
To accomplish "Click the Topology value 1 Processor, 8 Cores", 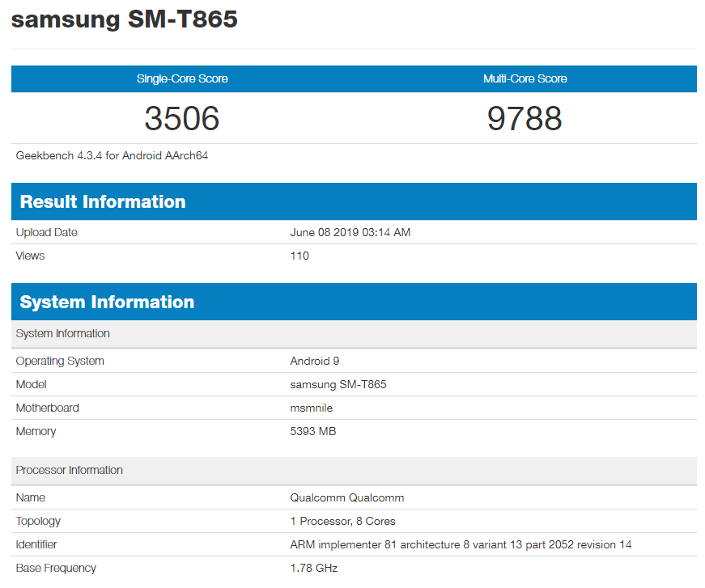I will (343, 521).
